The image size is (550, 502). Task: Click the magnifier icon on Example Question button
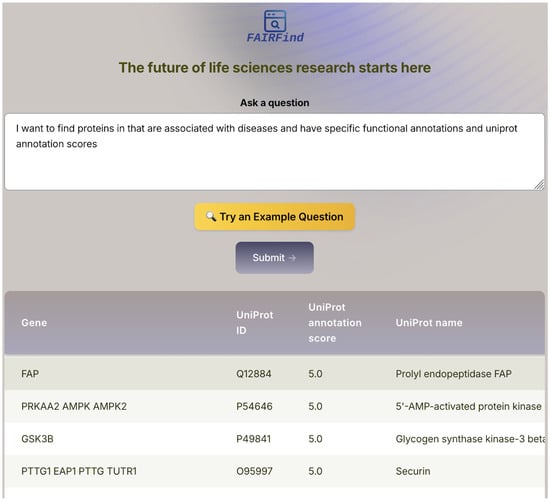coord(211,216)
